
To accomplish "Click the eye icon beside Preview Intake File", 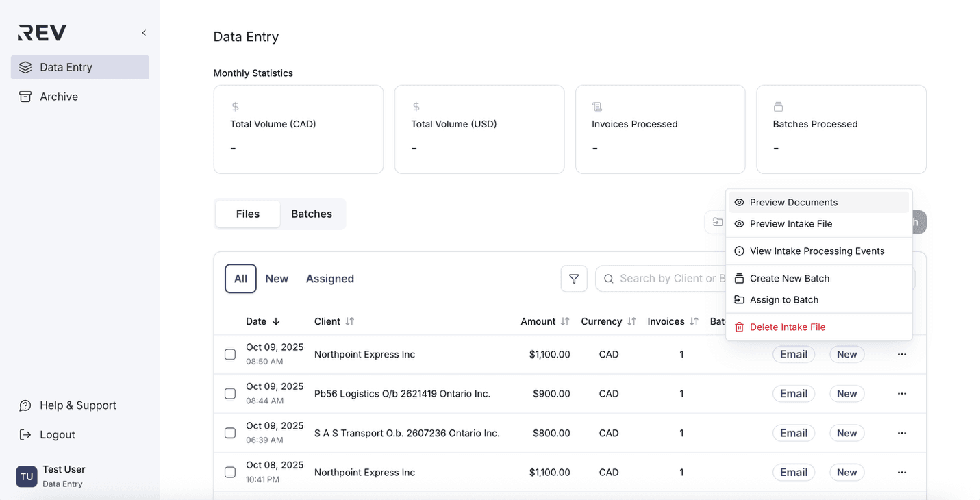I will 739,224.
